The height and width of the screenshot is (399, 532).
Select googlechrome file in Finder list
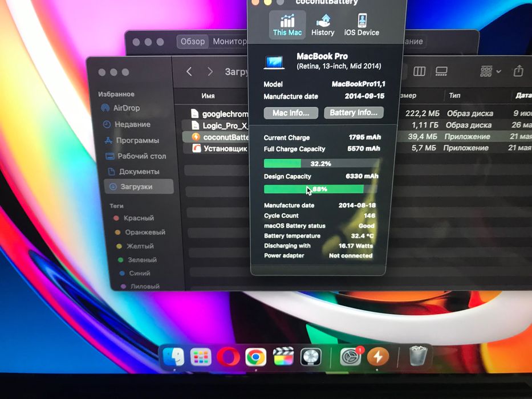[220, 114]
